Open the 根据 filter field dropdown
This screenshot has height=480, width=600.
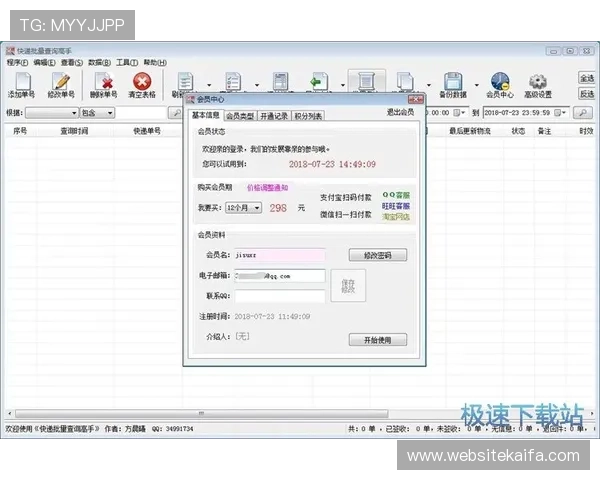click(x=52, y=113)
